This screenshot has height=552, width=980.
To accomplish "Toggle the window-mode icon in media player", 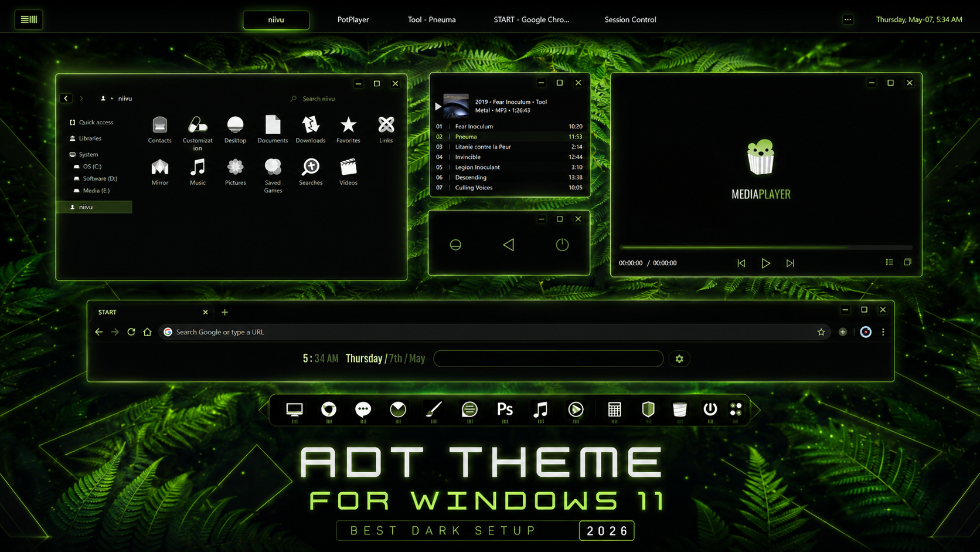I will pyautogui.click(x=907, y=262).
